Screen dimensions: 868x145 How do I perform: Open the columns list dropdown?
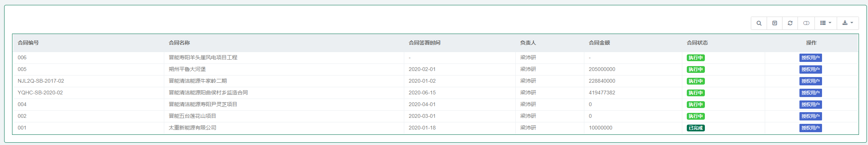click(x=826, y=23)
